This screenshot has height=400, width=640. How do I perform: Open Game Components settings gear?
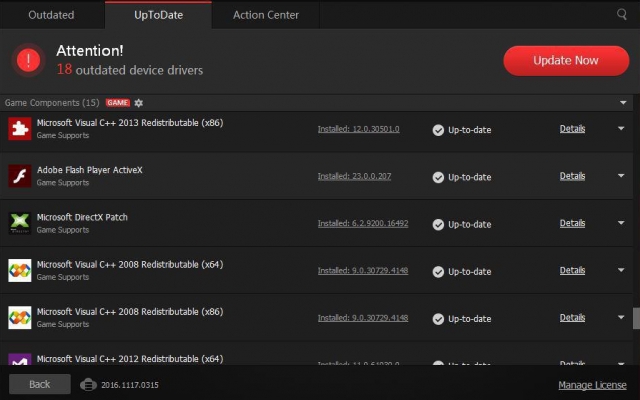coord(139,103)
